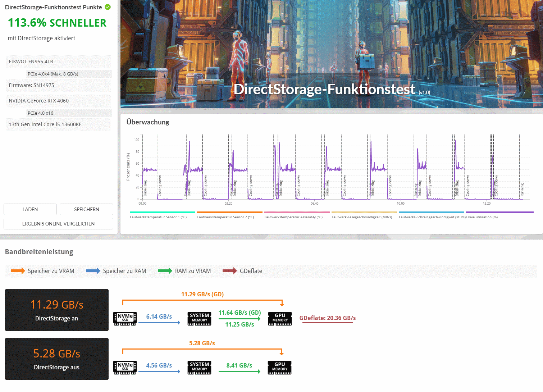Click the LADEN button
This screenshot has height=392, width=543.
(30, 209)
